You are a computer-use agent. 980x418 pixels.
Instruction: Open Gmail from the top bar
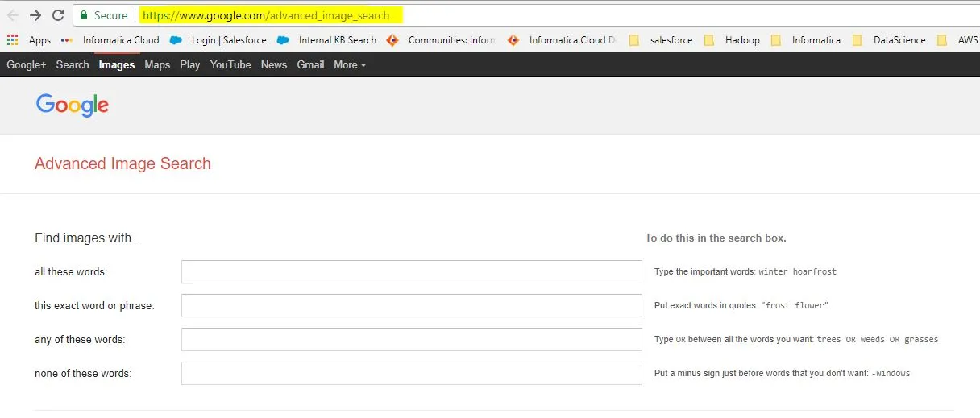[x=310, y=64]
